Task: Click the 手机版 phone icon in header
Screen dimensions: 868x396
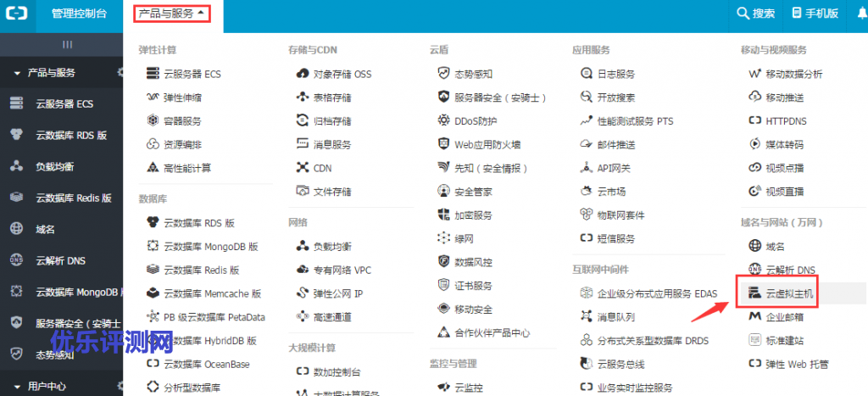Action: point(796,14)
